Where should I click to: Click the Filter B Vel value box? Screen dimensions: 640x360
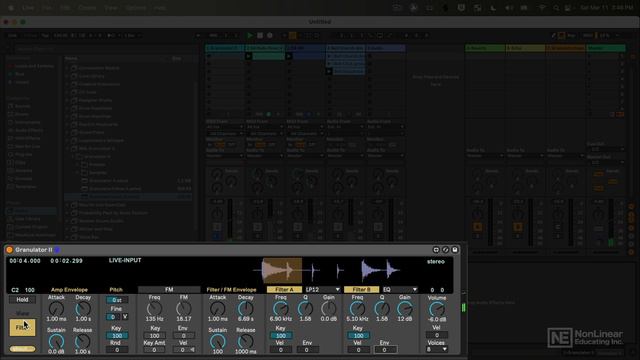click(358, 350)
